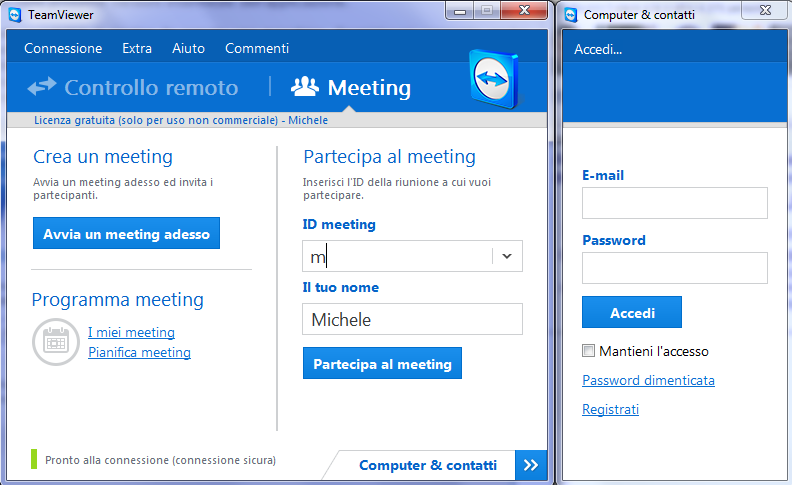Close the Computer & contatti window
Screen dimensions: 792x485
(x=765, y=11)
